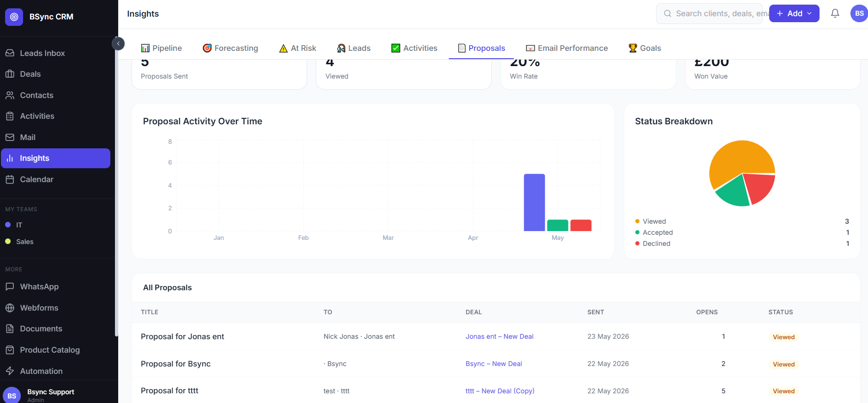Screen dimensions: 868x403
Task: Click the Viewed status badge for Bsync proposal
Action: tap(784, 364)
